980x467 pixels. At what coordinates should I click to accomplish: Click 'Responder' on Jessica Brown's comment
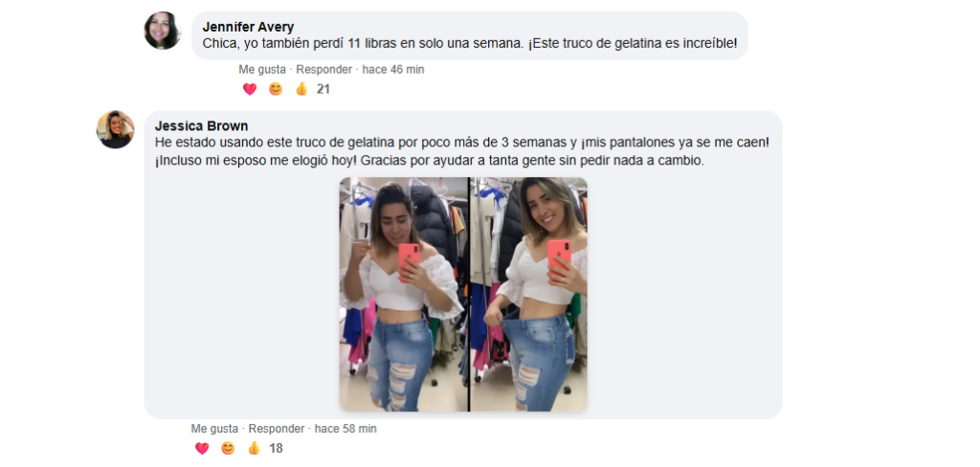277,429
